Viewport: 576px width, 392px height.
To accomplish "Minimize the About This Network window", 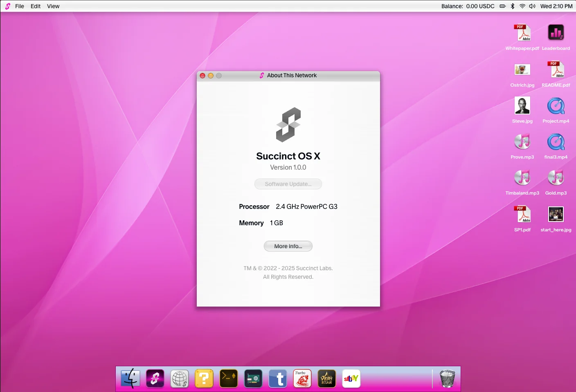I will coord(211,76).
